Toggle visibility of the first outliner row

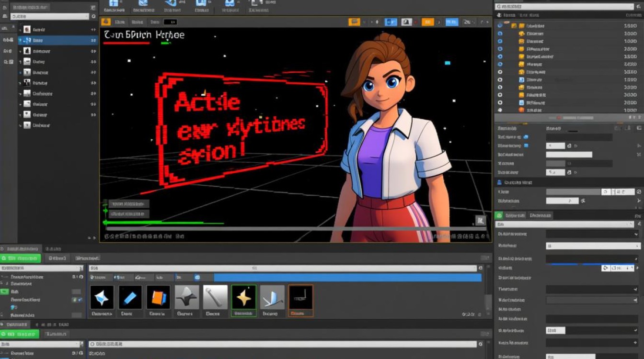500,26
